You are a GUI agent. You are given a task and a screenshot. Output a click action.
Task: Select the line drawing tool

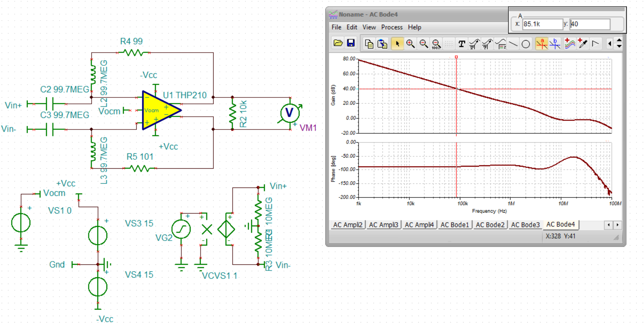coord(513,44)
